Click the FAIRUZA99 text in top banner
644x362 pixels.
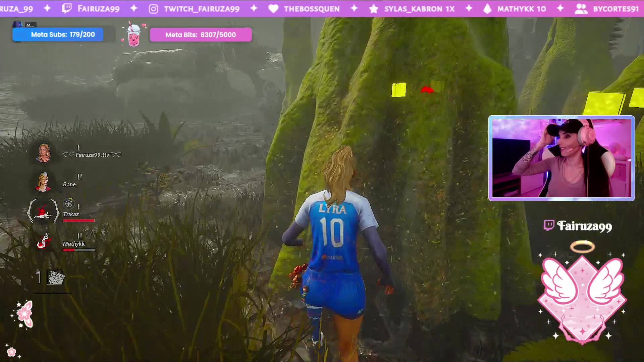coord(98,9)
